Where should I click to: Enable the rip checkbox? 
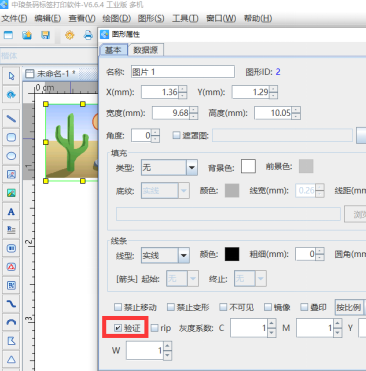(x=154, y=328)
